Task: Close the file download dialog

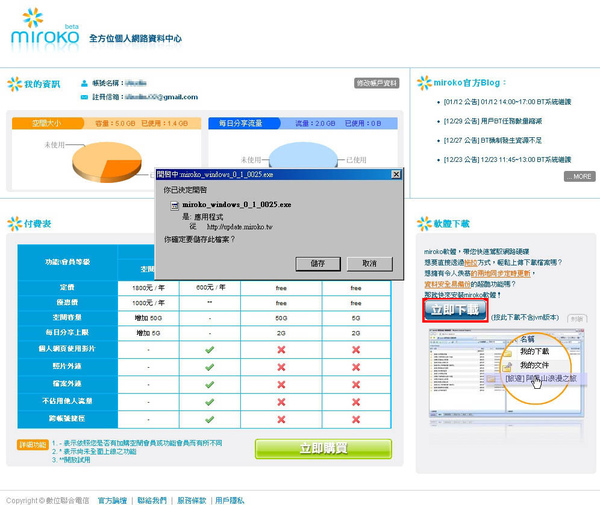Action: pyautogui.click(x=396, y=174)
